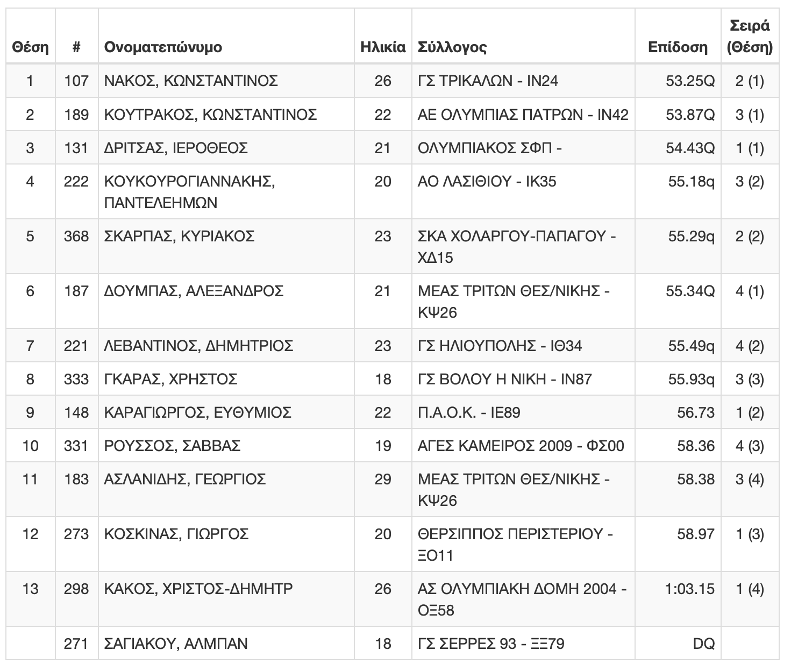Click the Θέση column header

click(x=30, y=47)
